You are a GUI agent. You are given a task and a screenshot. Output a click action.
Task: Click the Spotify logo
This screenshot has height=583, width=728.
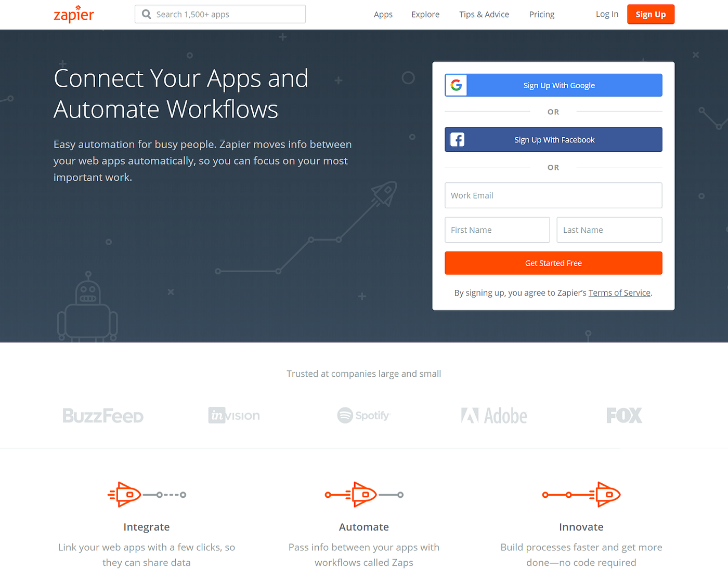pos(363,415)
